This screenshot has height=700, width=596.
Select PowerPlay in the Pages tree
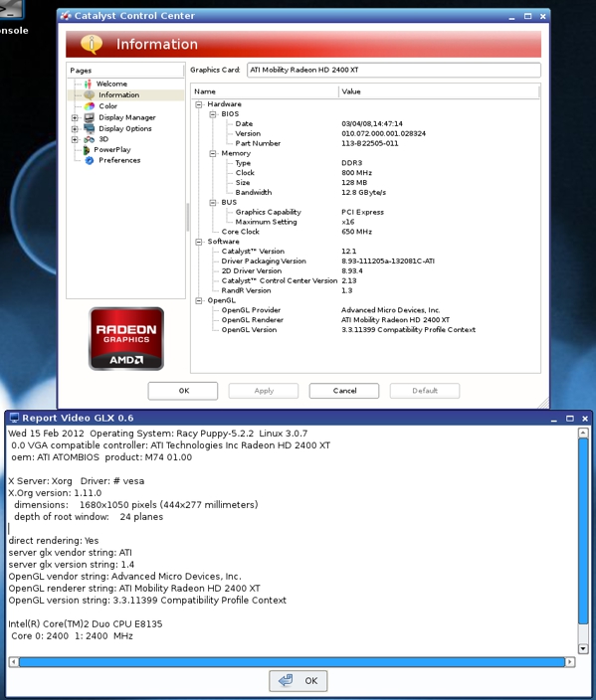[x=112, y=149]
